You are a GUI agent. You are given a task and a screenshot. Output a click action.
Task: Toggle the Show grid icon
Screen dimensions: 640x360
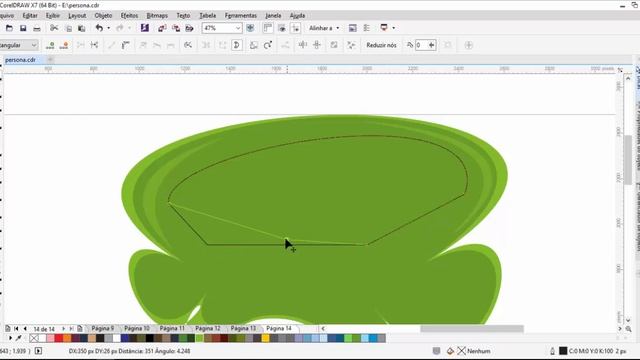point(282,28)
